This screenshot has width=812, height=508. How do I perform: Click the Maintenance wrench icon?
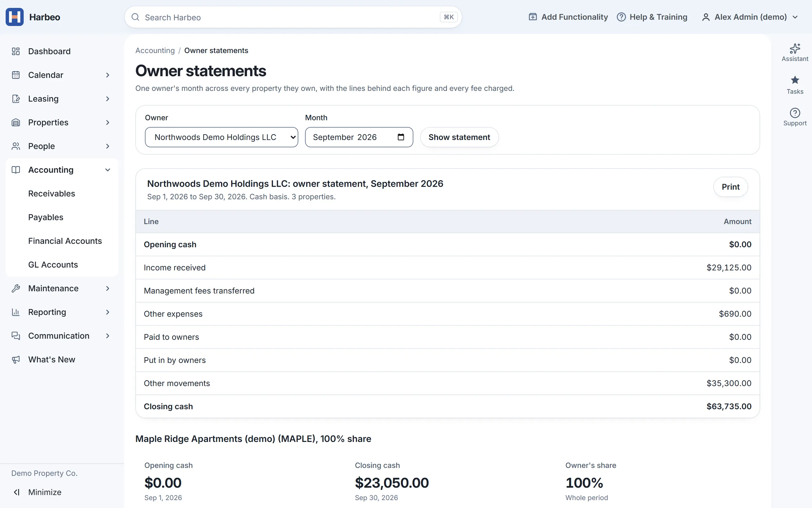coord(16,288)
